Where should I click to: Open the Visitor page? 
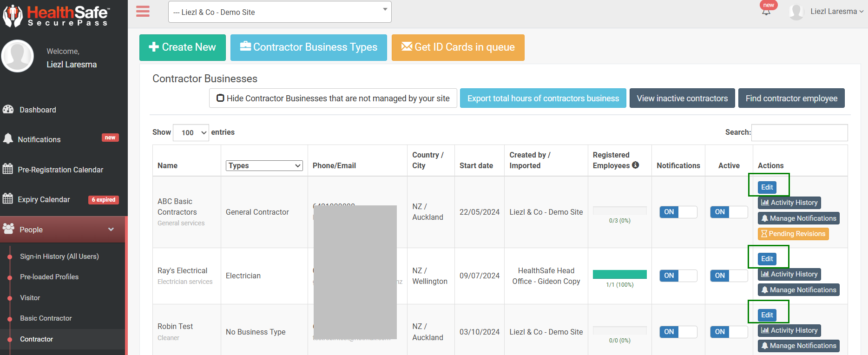pos(30,298)
